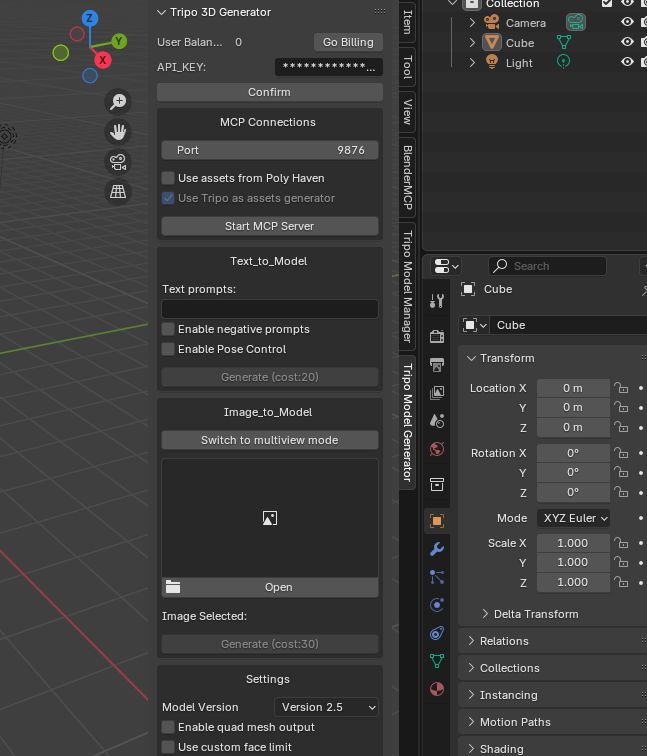Click the Confirm button
This screenshot has height=756, width=647.
(x=270, y=92)
